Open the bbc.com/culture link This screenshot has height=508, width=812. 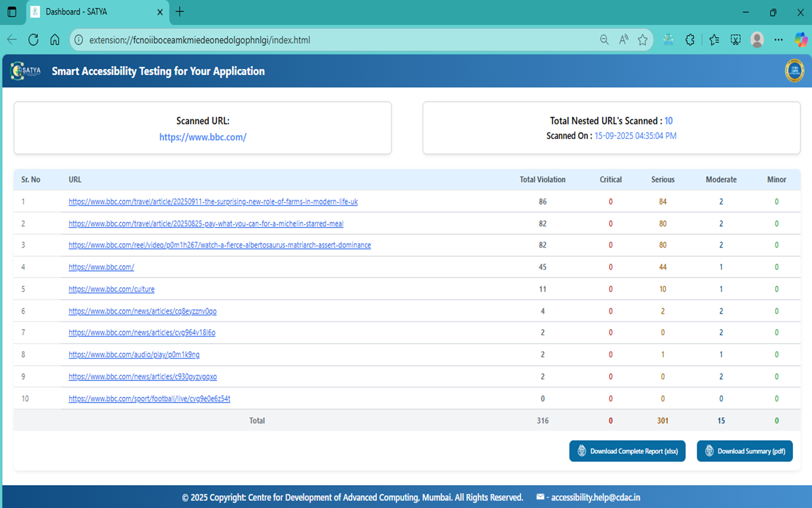[112, 289]
